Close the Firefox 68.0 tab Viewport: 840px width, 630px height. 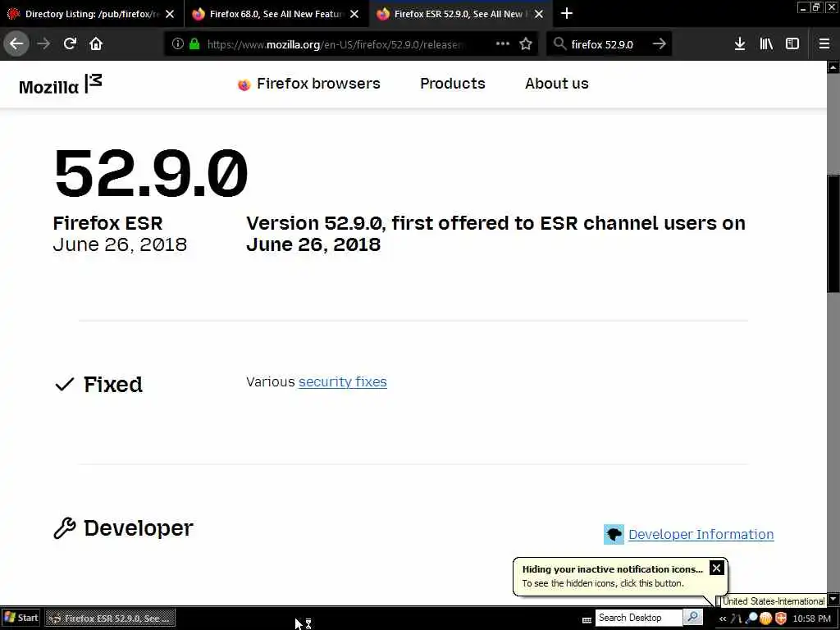354,14
